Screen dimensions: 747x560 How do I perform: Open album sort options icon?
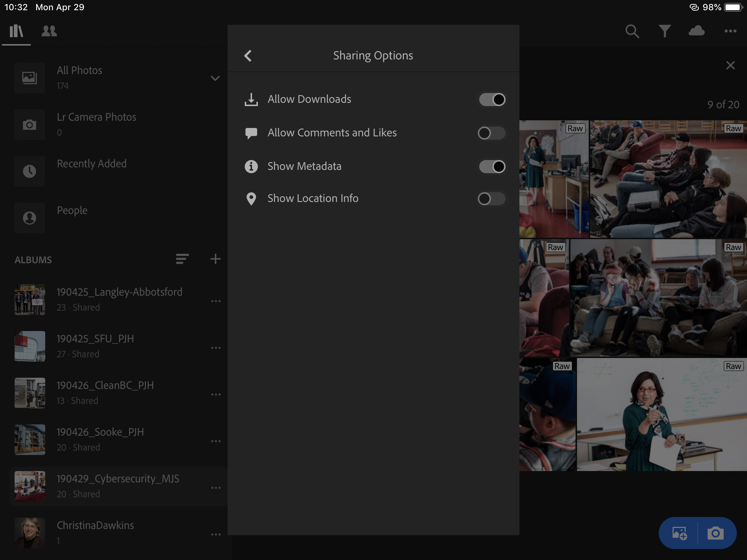182,259
